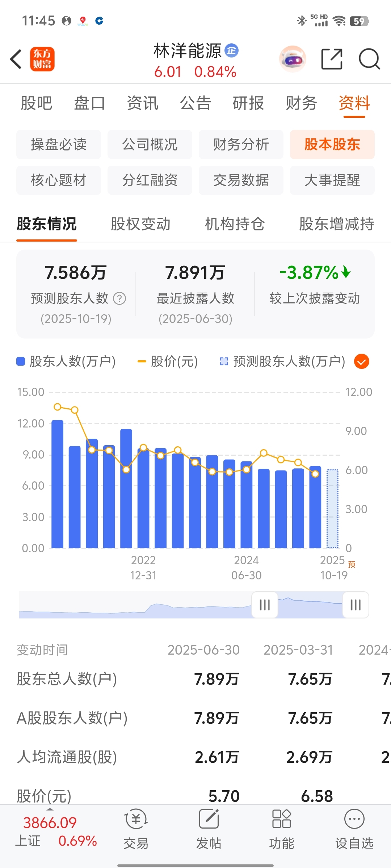Open the 公司概况 section

pyautogui.click(x=150, y=144)
